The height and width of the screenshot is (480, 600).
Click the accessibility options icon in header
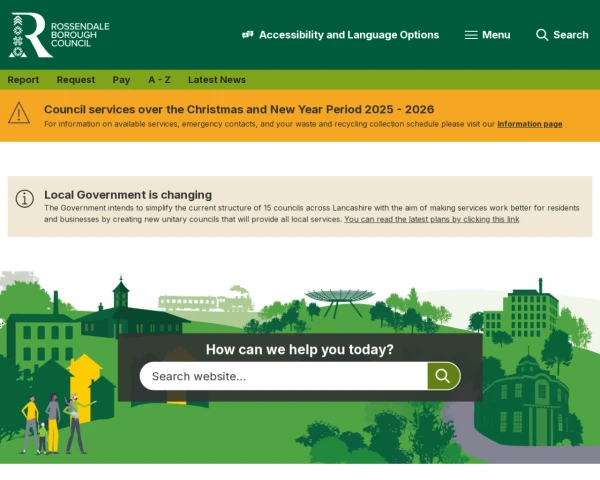(248, 35)
